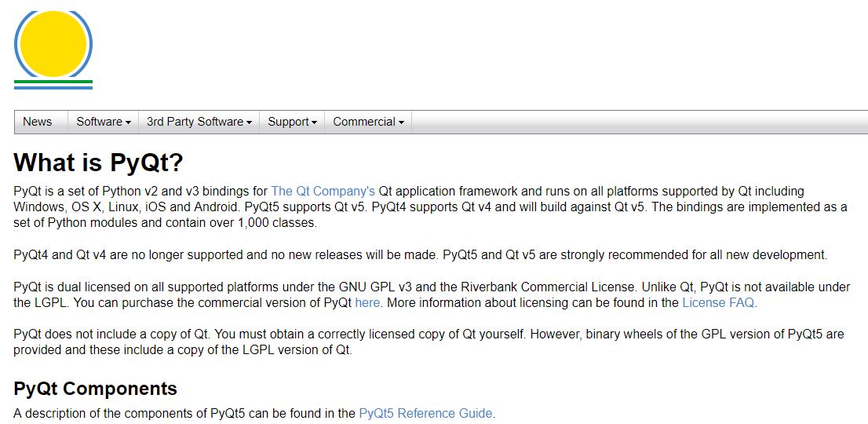Open the News menu item
Image resolution: width=868 pixels, height=424 pixels.
[37, 122]
